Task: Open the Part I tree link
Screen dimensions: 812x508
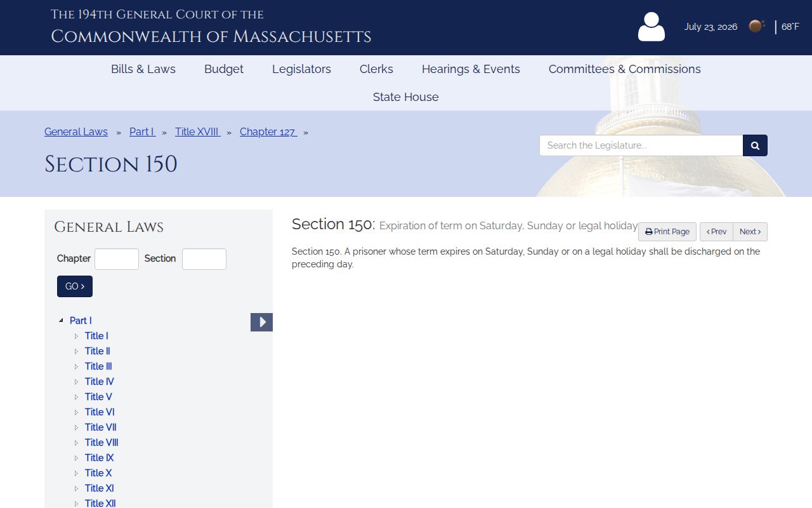Action: point(81,321)
